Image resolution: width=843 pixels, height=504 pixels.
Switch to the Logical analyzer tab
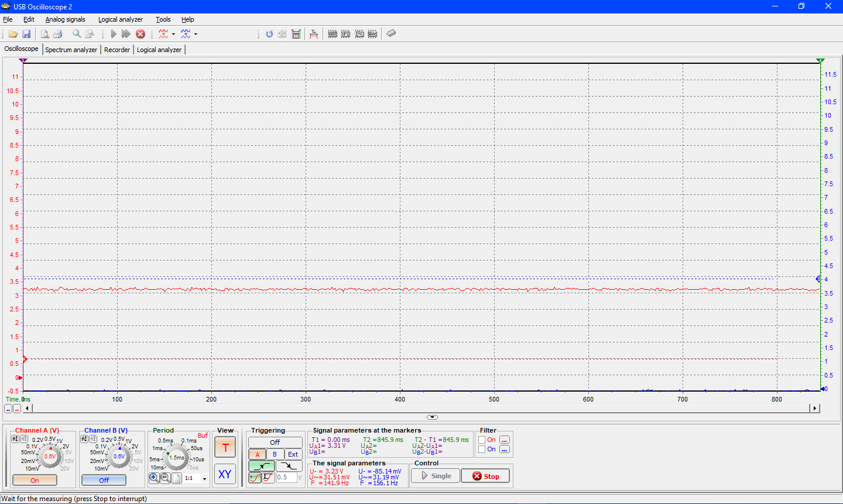point(159,50)
